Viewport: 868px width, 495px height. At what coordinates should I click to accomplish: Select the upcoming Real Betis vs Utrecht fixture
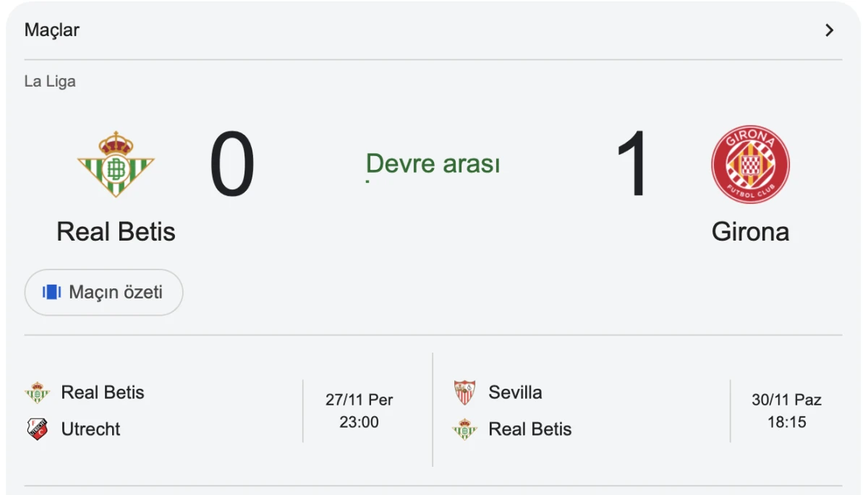(203, 410)
